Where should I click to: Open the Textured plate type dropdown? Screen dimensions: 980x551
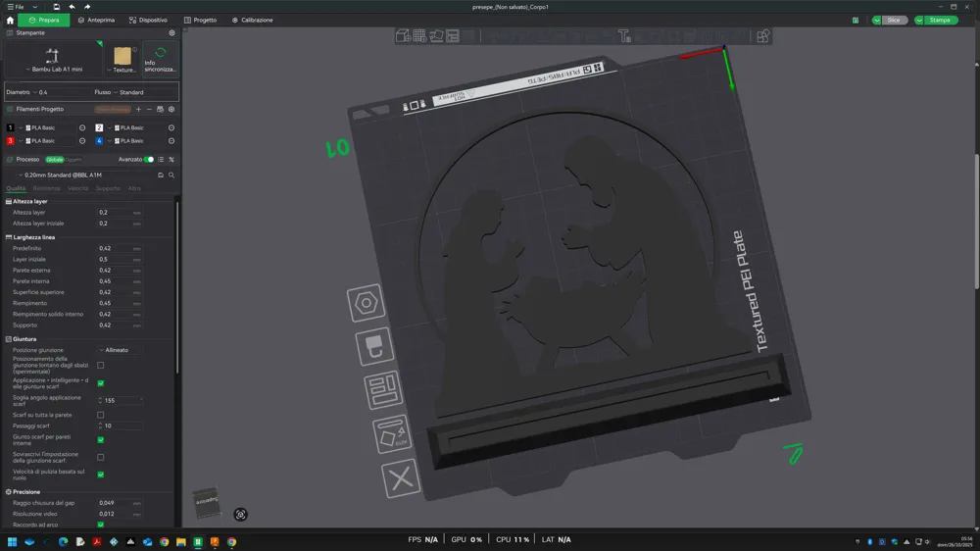click(x=123, y=60)
